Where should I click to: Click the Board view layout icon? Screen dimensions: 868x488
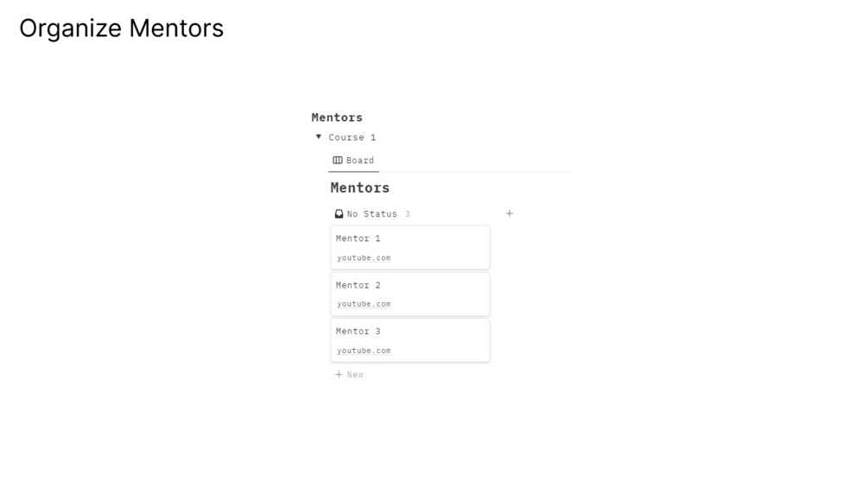pos(338,160)
